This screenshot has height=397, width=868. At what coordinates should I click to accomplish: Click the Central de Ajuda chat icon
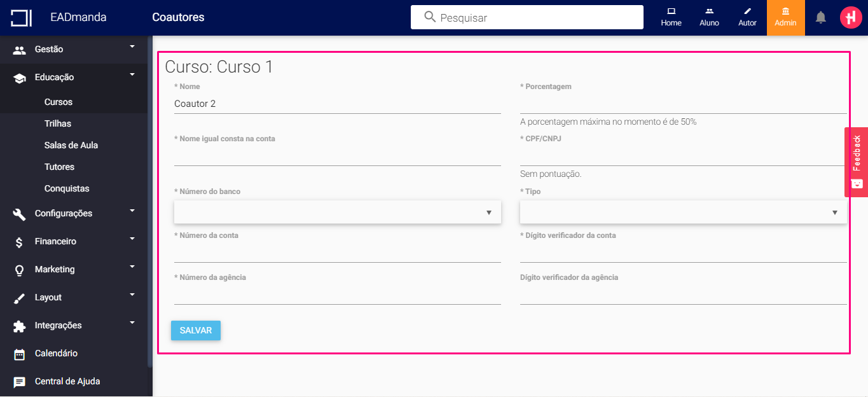tap(20, 382)
